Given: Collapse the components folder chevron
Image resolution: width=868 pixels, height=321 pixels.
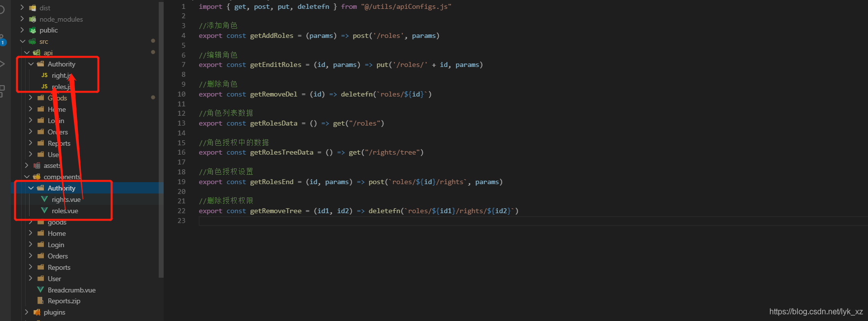Looking at the screenshot, I should click(27, 177).
